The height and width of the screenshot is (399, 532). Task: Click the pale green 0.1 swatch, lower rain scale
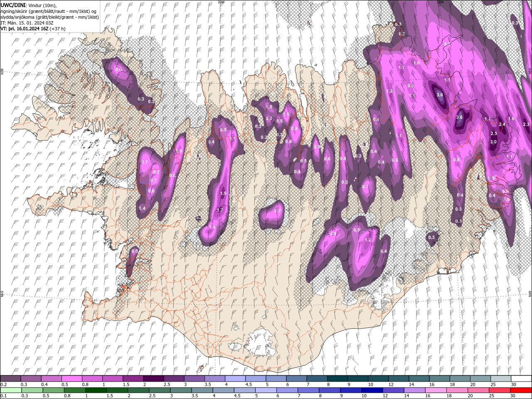10,390
